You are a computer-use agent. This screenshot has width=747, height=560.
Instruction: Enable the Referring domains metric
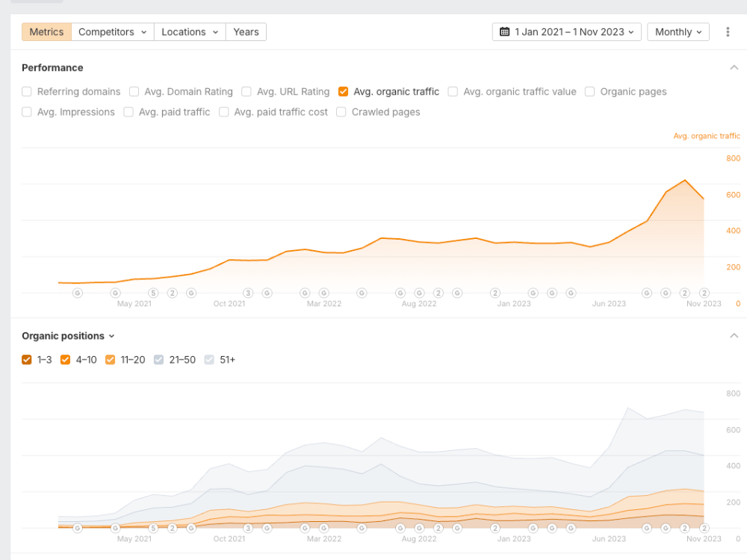point(26,91)
